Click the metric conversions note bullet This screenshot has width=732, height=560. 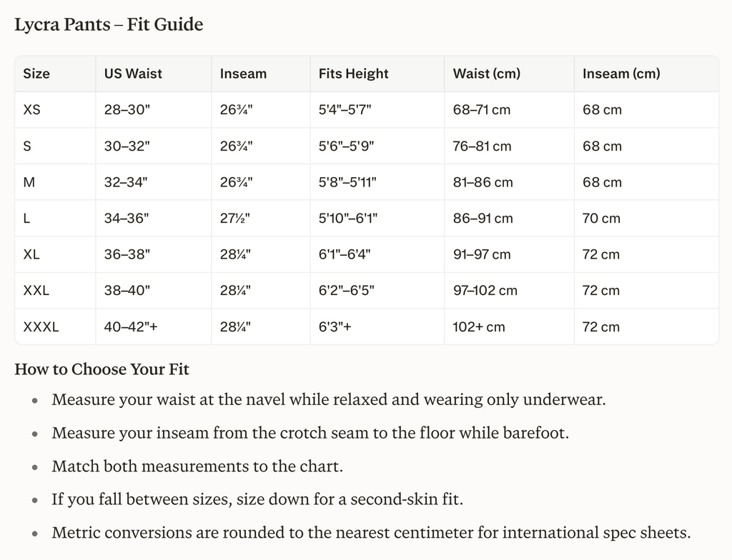point(371,532)
